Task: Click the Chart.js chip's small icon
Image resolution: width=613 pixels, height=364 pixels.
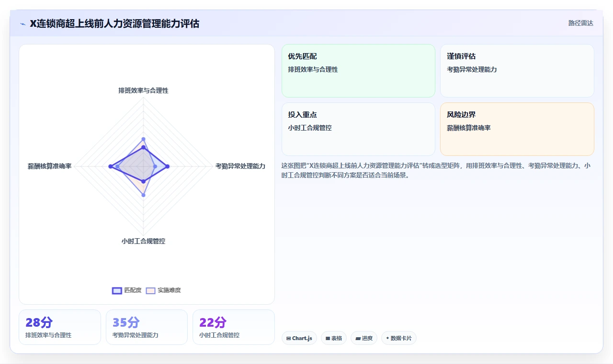Action: (288, 339)
